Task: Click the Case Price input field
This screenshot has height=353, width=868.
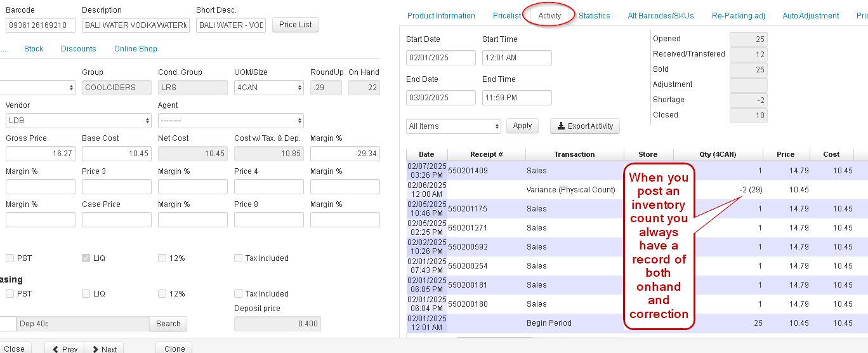Action: pyautogui.click(x=117, y=220)
